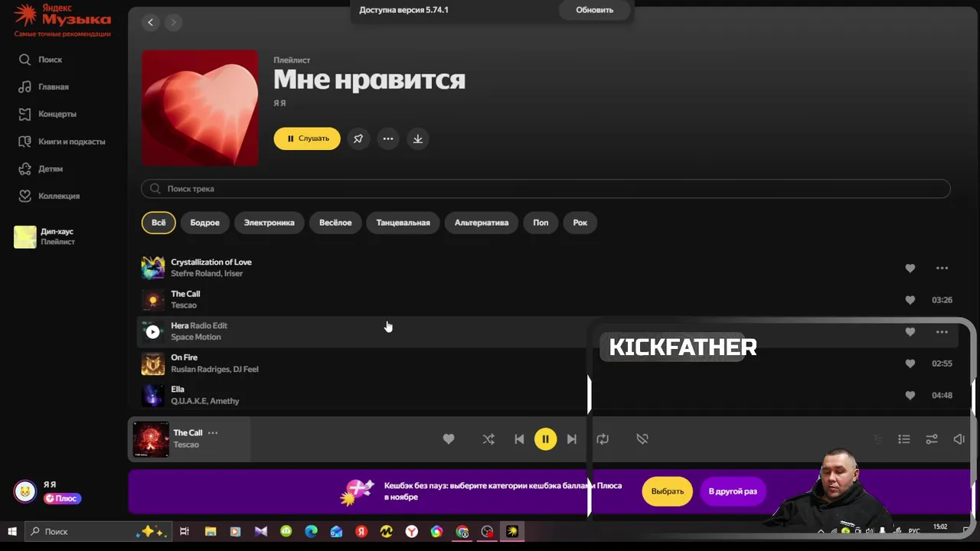Open Hera Radio Edit three-dot menu
This screenshot has width=980, height=551.
point(942,332)
